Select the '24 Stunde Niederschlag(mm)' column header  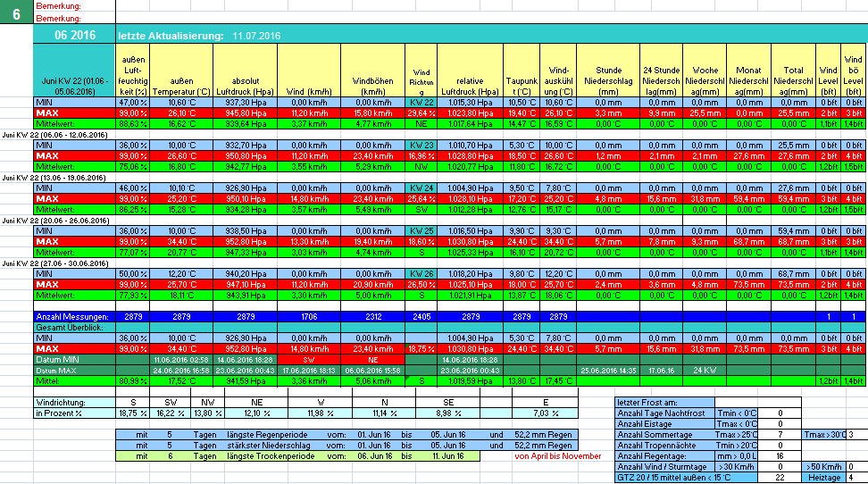(x=662, y=71)
